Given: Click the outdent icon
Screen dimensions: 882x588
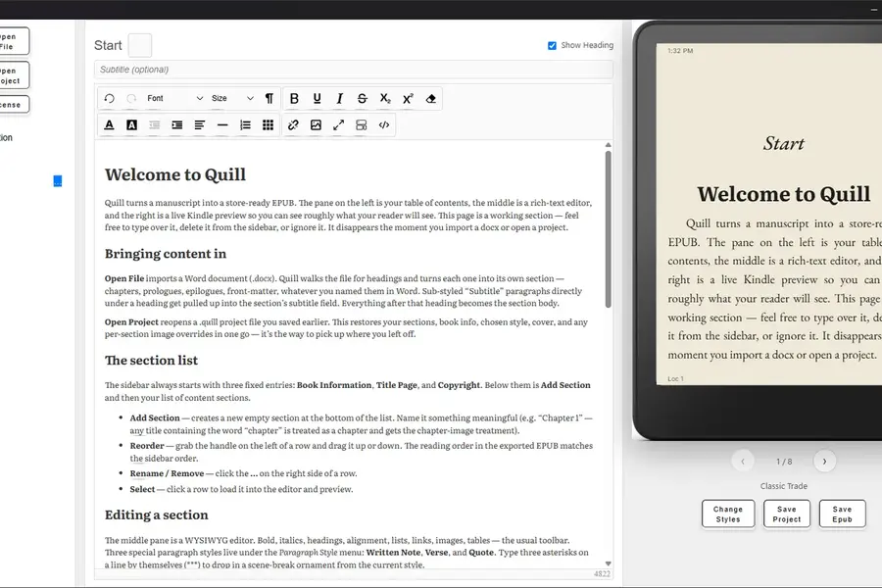Looking at the screenshot, I should 154,124.
